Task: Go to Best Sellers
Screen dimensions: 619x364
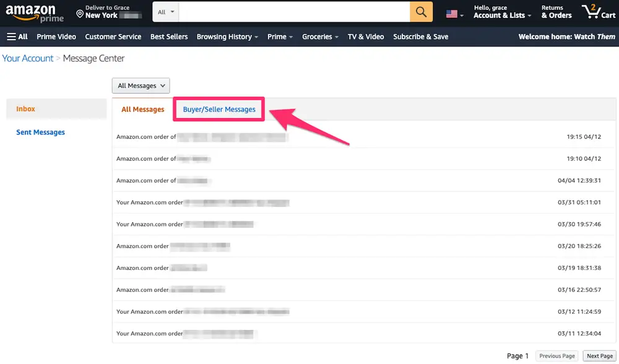Action: (169, 37)
